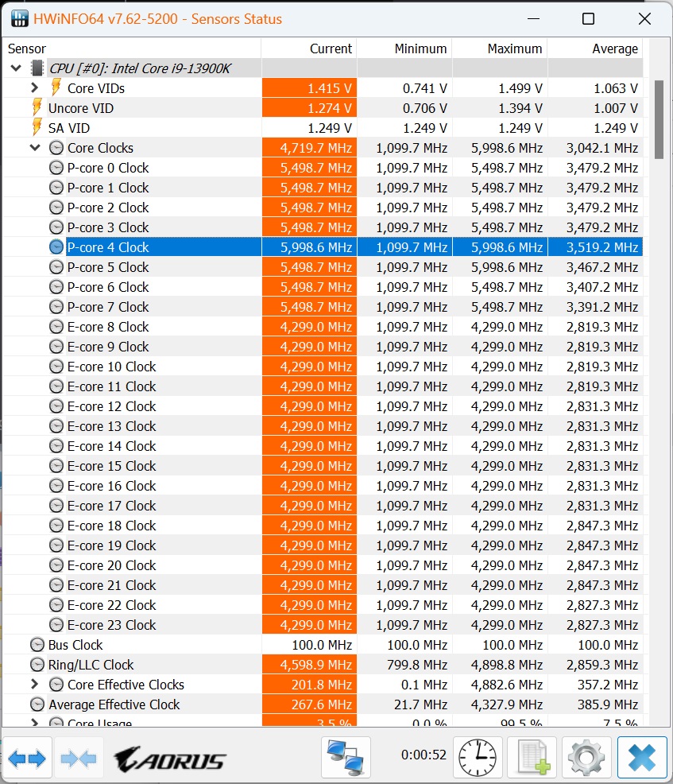Screen dimensions: 673x784
Task: Click the clock icon beside P-core 0 Clock
Action: click(56, 168)
